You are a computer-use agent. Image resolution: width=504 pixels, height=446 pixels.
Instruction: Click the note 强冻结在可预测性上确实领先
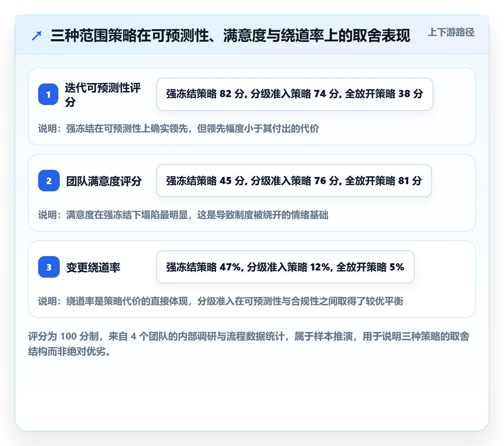click(179, 128)
